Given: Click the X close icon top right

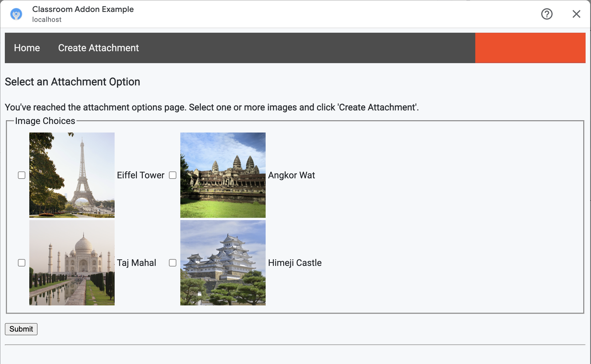Looking at the screenshot, I should (576, 14).
